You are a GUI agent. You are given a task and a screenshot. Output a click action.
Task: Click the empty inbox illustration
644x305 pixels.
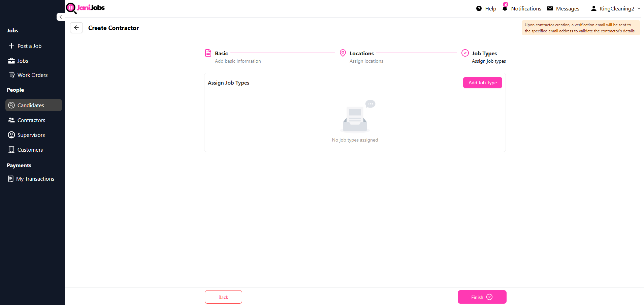click(x=358, y=116)
